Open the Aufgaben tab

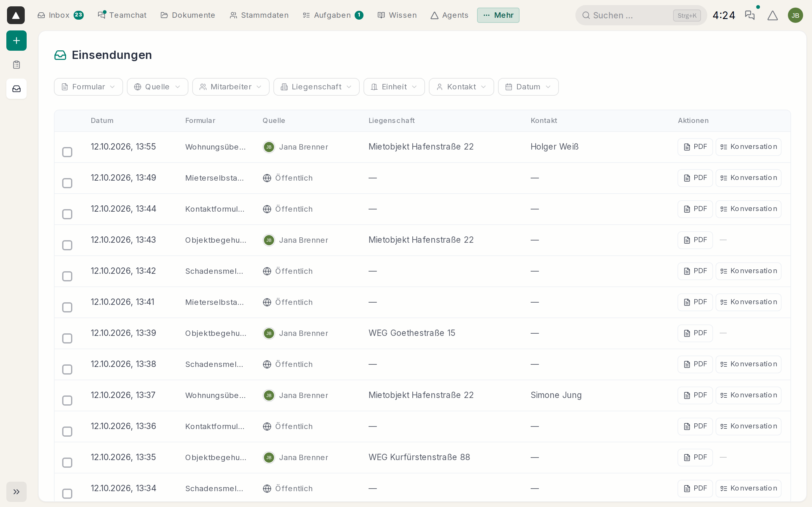(x=332, y=15)
